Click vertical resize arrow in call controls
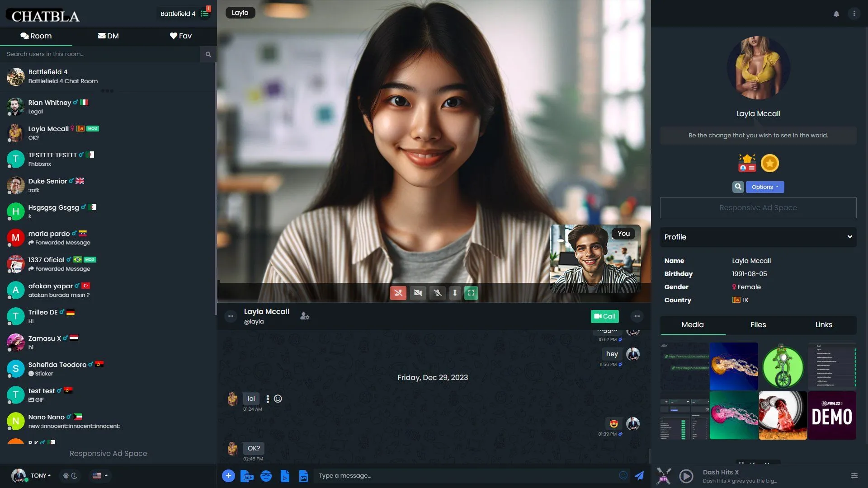This screenshot has width=868, height=488. pyautogui.click(x=455, y=293)
